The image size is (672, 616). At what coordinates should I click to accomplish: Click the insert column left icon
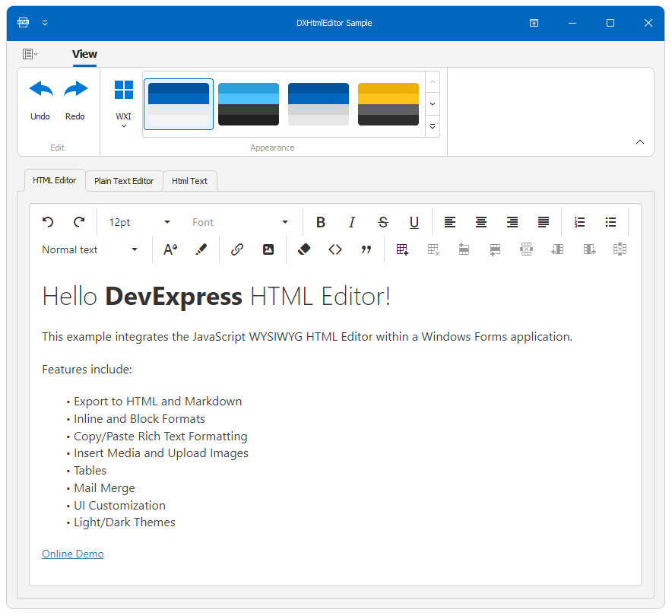coord(557,249)
